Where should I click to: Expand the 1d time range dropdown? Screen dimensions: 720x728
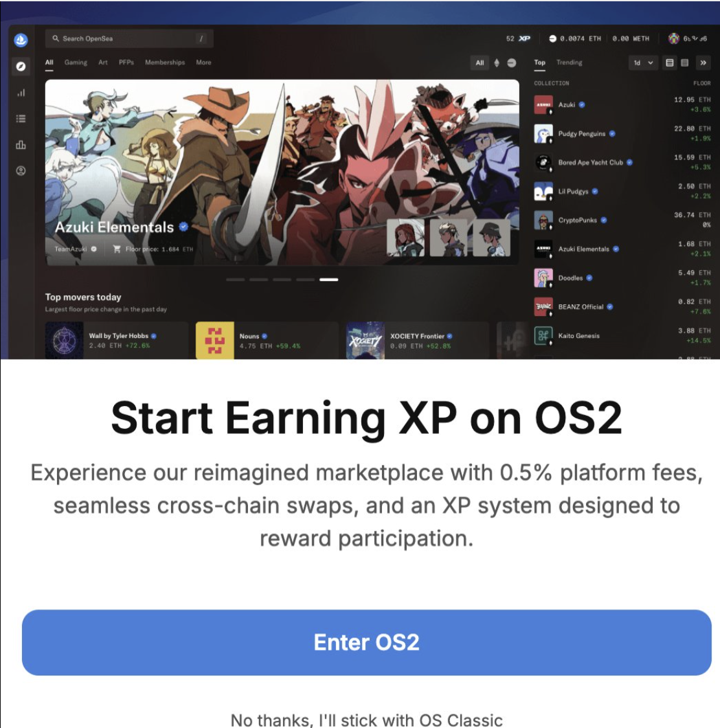(x=644, y=63)
